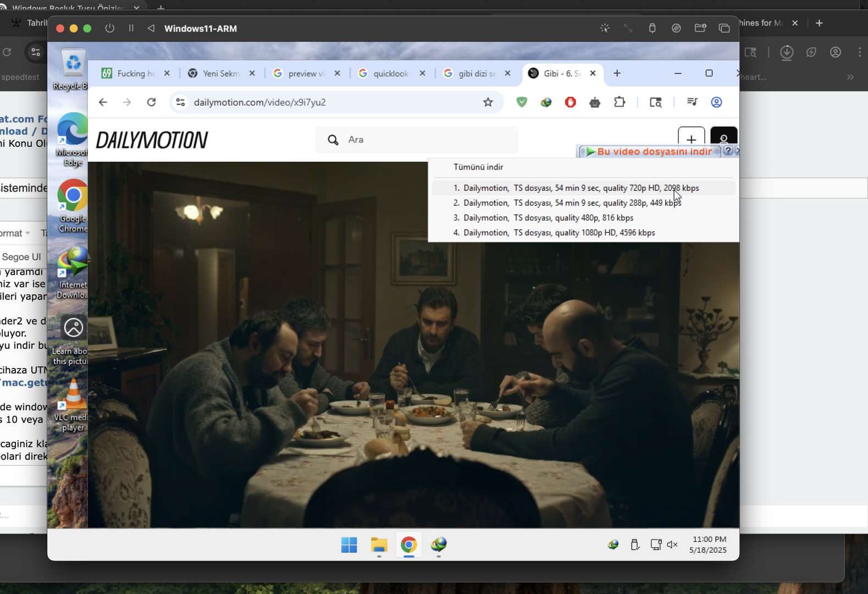Screen dimensions: 868x594
Task: Open network status tray icon
Action: point(656,544)
